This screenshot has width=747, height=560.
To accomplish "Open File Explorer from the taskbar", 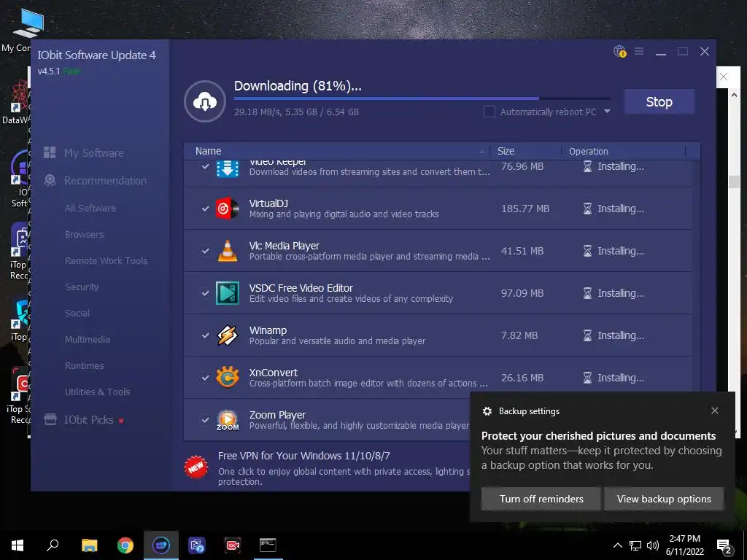I will pos(89,545).
